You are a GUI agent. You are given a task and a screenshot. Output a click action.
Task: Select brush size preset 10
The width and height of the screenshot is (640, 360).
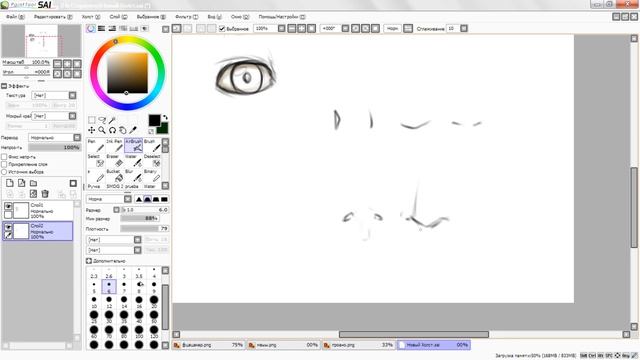pos(94,302)
